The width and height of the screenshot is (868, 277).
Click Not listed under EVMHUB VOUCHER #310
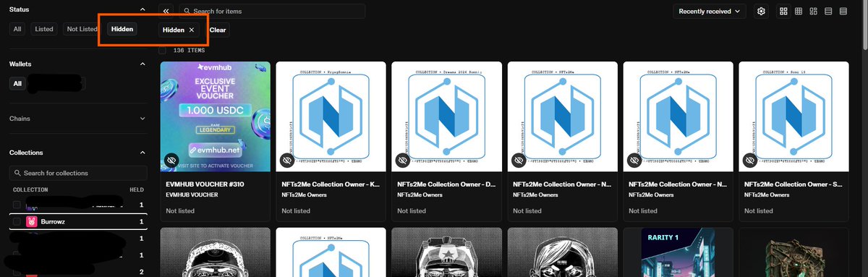[x=180, y=211]
